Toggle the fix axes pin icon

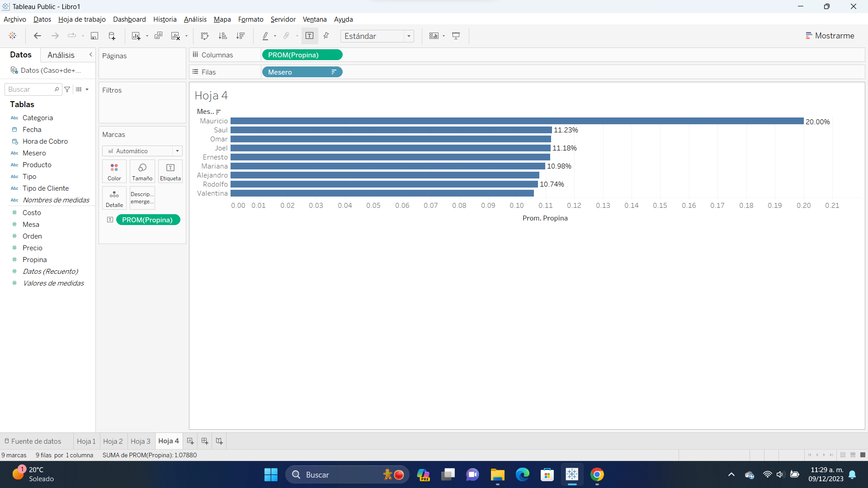[x=326, y=36]
